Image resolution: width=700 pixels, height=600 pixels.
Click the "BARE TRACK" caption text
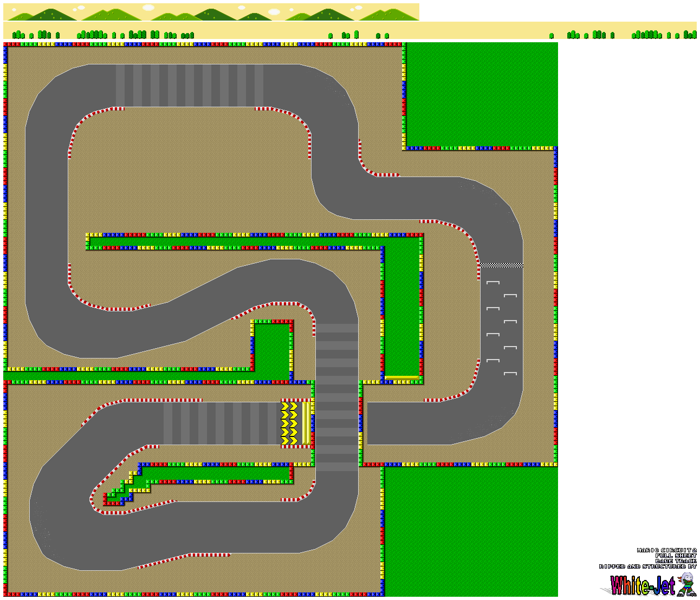pyautogui.click(x=676, y=561)
